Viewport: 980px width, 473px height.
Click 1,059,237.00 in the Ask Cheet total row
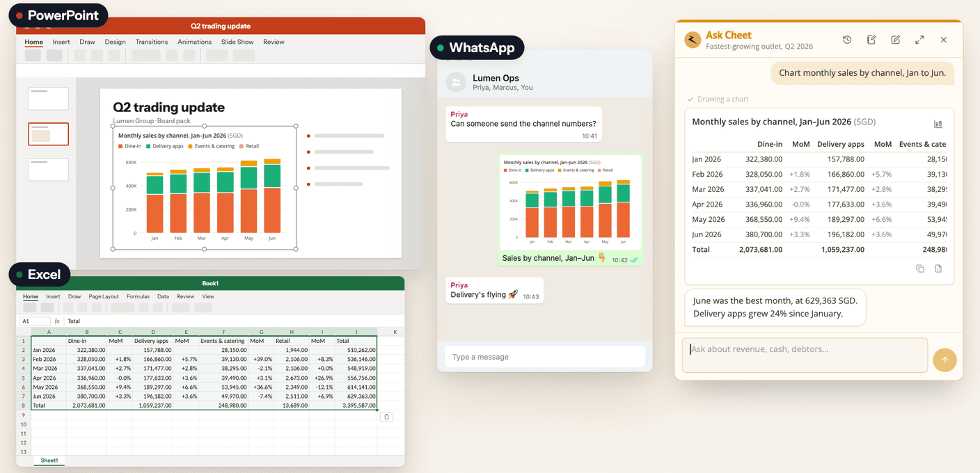point(842,250)
